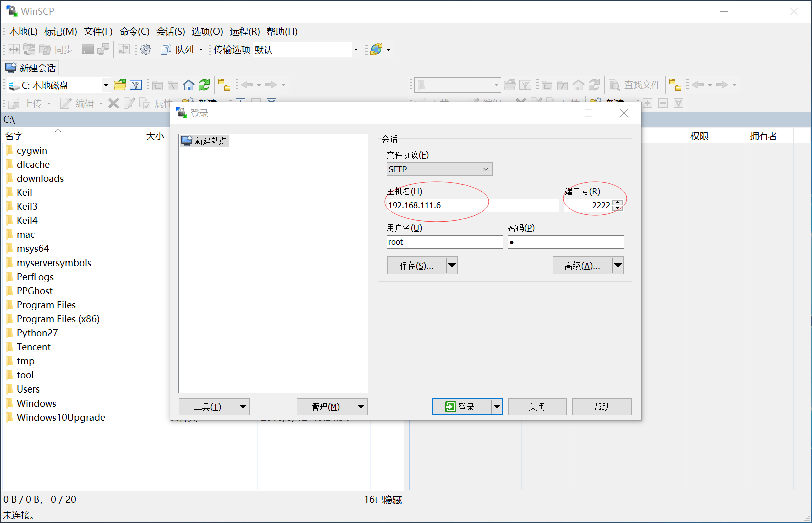Screen dimensions: 812x523
Task: Click the 高级(A)... button
Action: pos(583,265)
